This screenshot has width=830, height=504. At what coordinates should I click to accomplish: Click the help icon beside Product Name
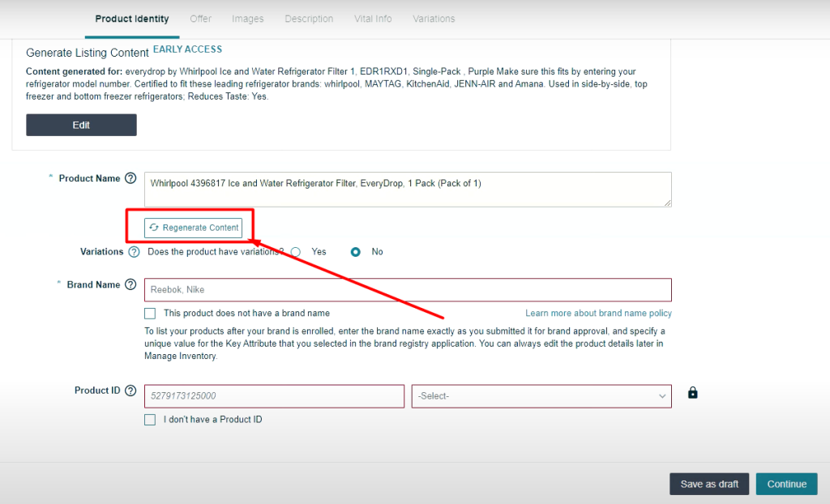coord(130,178)
